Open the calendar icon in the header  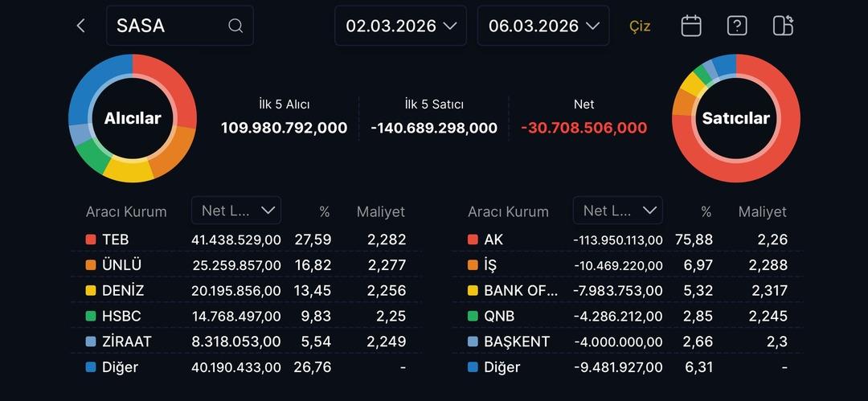click(691, 26)
